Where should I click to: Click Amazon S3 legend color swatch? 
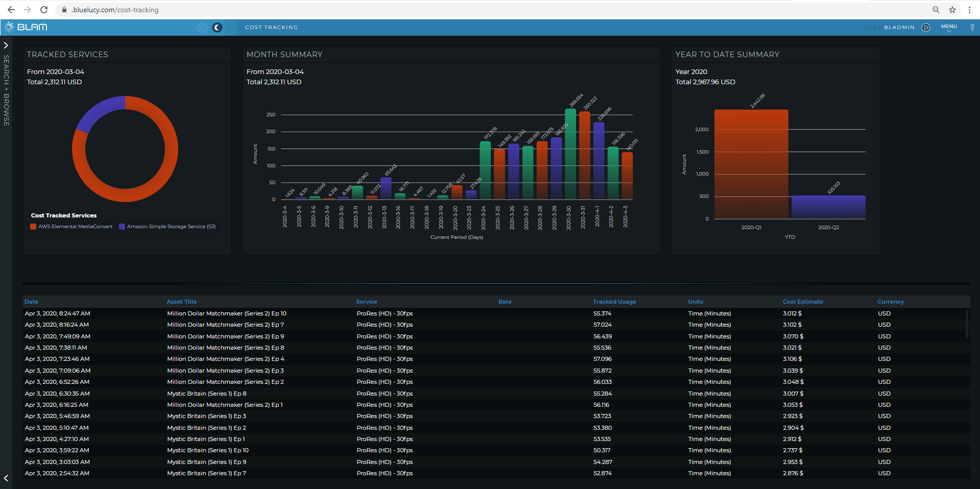tap(122, 227)
